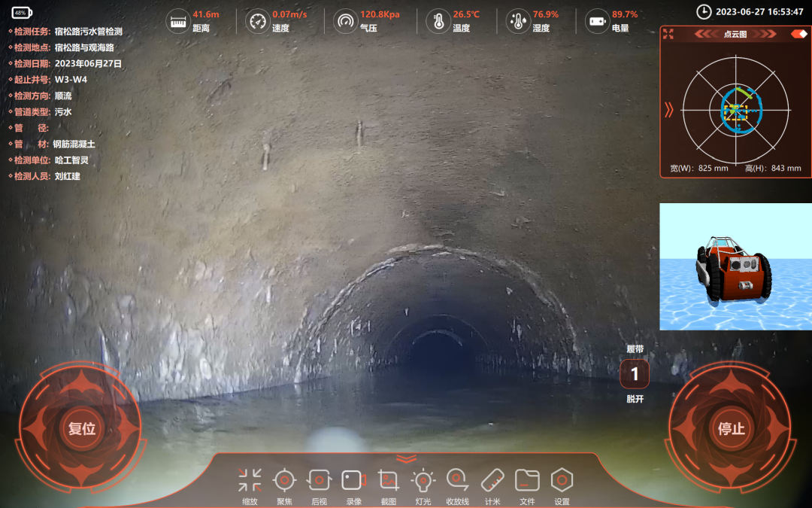Open the 文件 files folder
Screen dimensions: 812x508
(x=527, y=480)
